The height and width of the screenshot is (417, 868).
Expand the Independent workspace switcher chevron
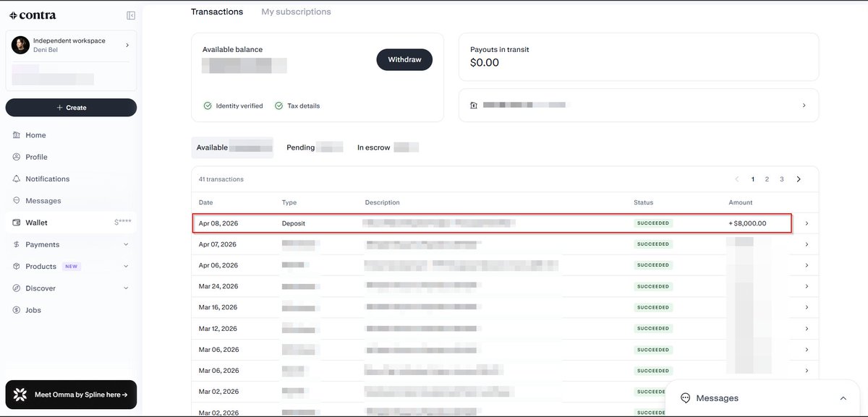pyautogui.click(x=127, y=45)
